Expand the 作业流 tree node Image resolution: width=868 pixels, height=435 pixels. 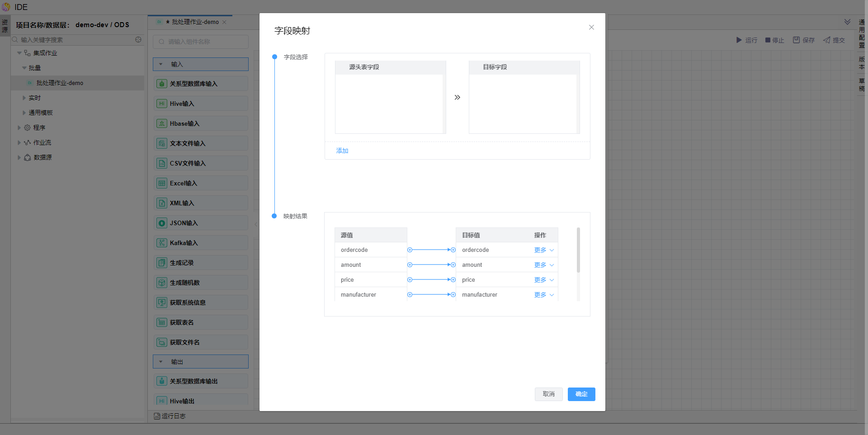(x=19, y=142)
